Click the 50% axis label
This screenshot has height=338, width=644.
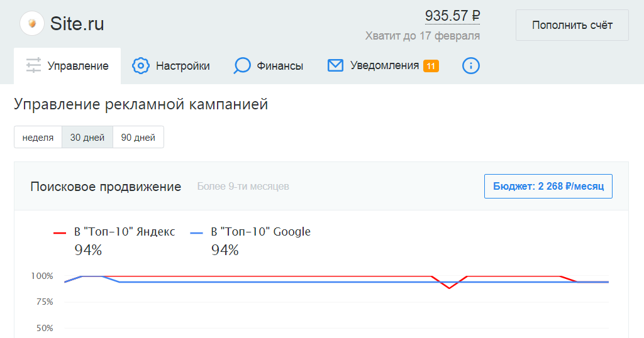pyautogui.click(x=45, y=328)
